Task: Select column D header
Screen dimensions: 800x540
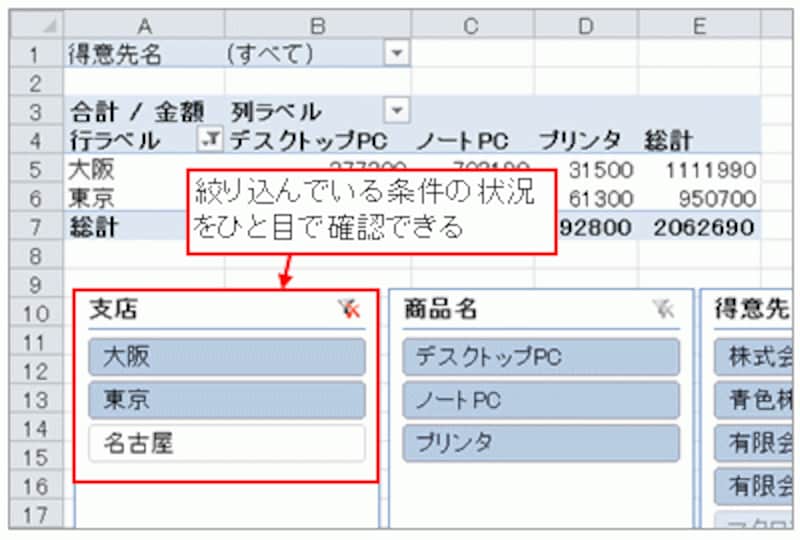Action: click(586, 25)
